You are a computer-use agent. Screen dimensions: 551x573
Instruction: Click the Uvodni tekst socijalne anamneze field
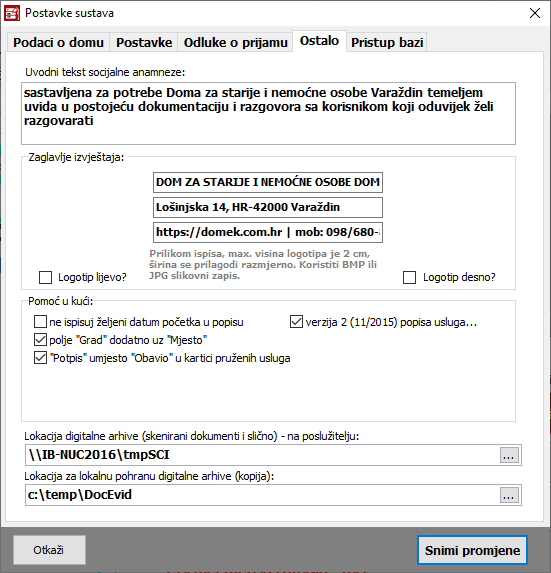coord(269,113)
